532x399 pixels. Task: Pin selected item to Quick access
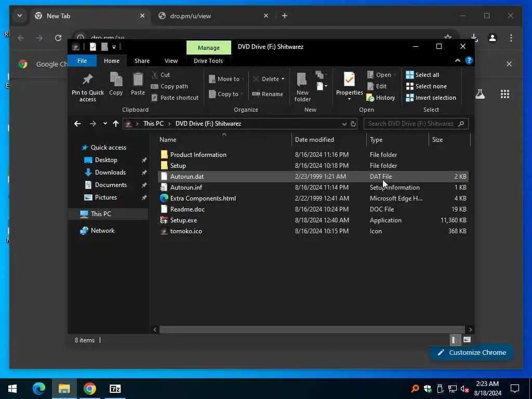coord(87,87)
